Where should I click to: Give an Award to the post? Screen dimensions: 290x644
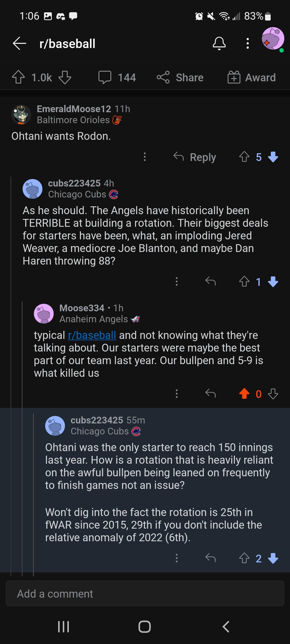(x=252, y=77)
